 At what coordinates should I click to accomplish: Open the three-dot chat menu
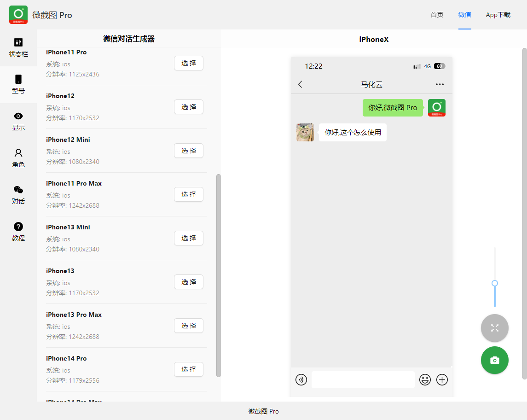point(440,84)
